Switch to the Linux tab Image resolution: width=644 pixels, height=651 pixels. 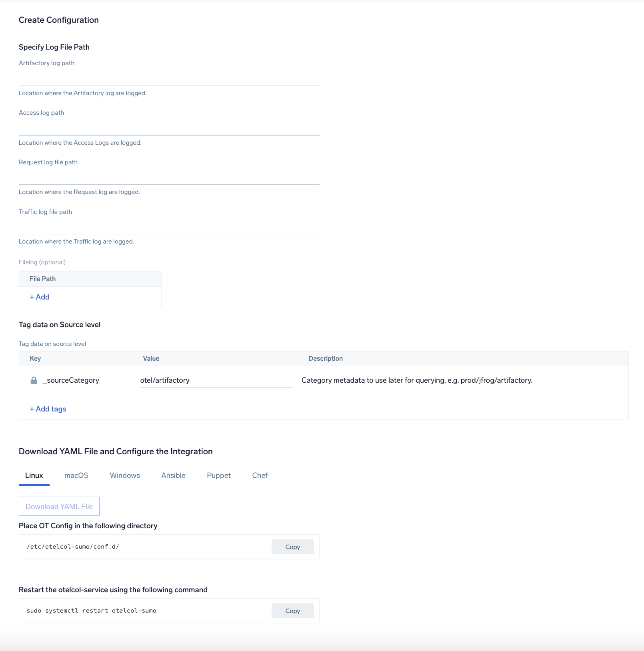point(34,475)
